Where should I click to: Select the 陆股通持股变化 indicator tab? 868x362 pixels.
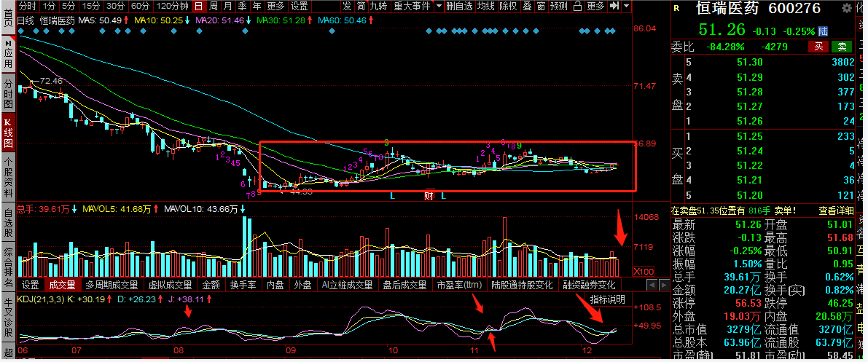coord(522,285)
